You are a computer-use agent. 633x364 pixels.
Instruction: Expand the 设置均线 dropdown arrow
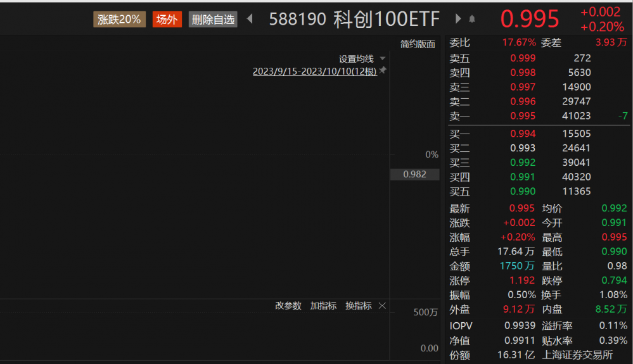383,59
